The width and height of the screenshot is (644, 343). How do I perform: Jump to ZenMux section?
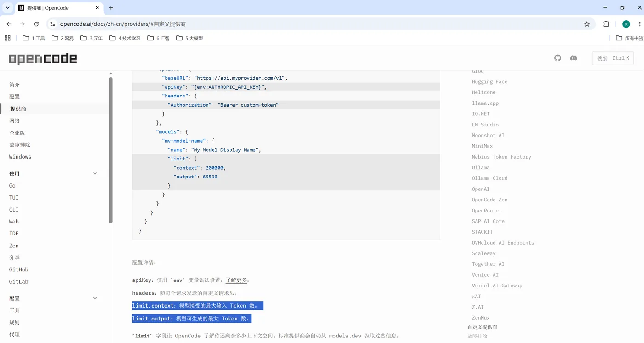[481, 318]
